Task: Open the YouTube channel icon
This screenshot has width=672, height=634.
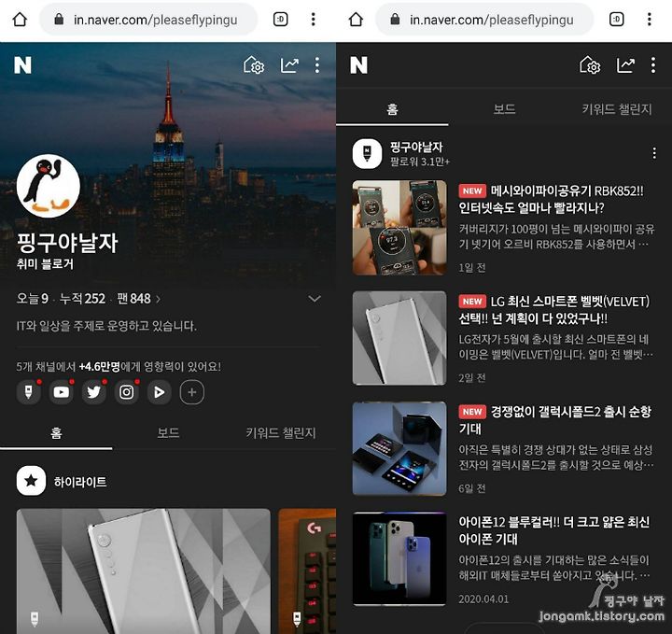Action: 61,392
